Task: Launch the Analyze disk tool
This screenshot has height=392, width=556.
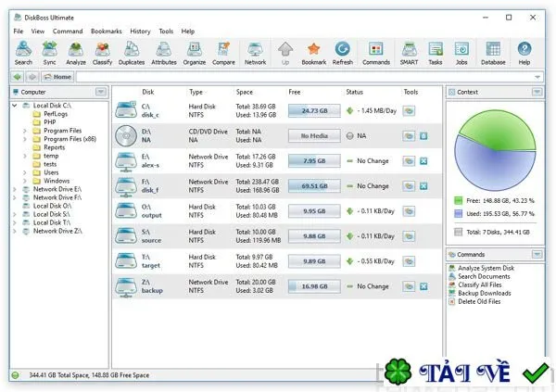Action: [x=76, y=53]
